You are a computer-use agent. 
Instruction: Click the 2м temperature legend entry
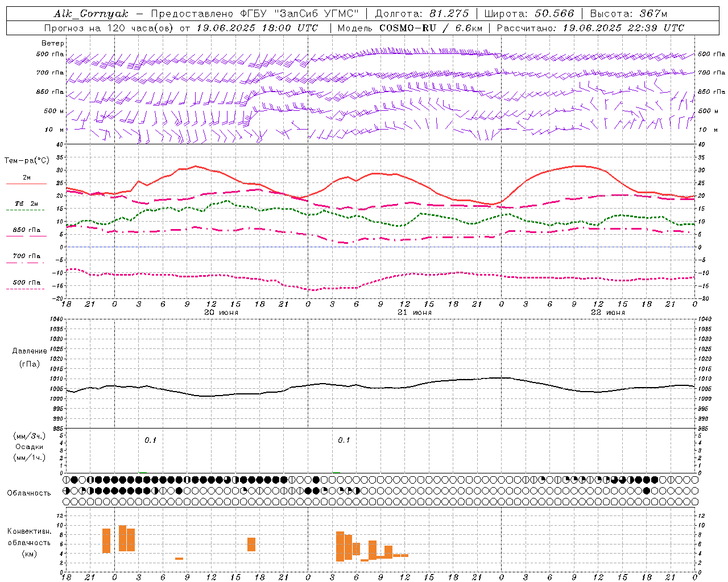tap(27, 178)
